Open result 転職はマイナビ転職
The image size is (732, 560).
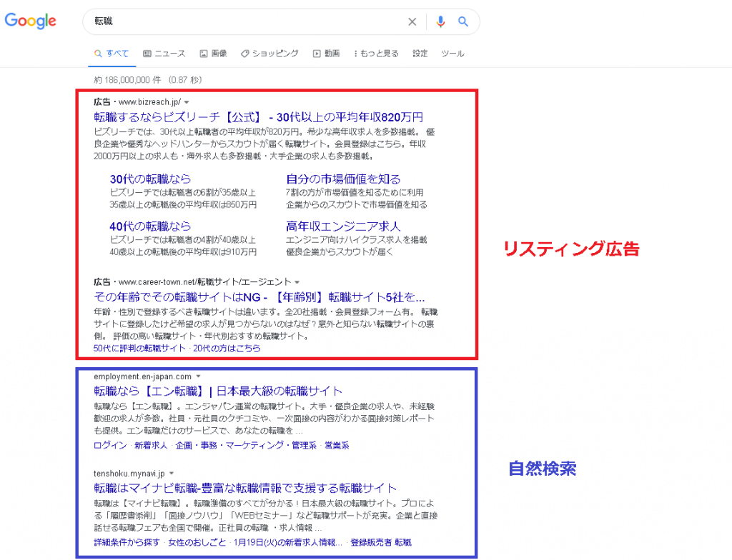click(x=245, y=488)
